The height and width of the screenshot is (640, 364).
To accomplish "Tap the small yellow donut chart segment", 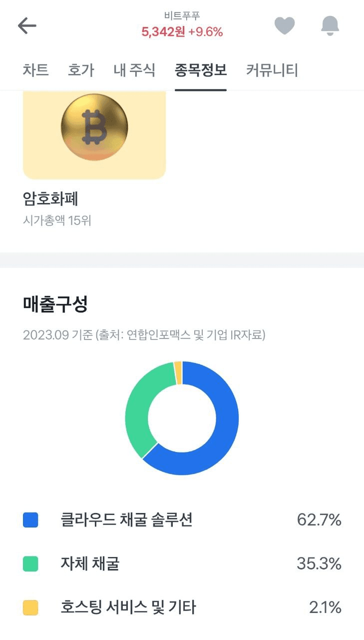I will (178, 373).
